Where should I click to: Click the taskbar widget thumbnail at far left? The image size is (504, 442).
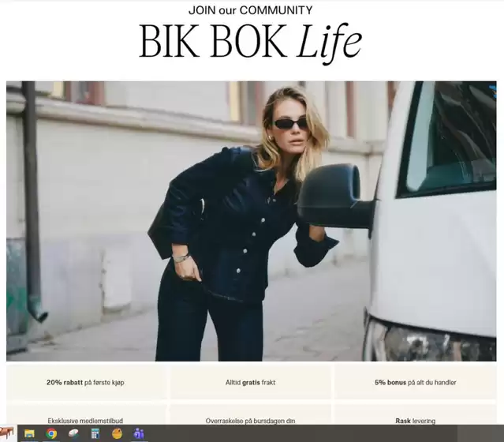(8, 433)
